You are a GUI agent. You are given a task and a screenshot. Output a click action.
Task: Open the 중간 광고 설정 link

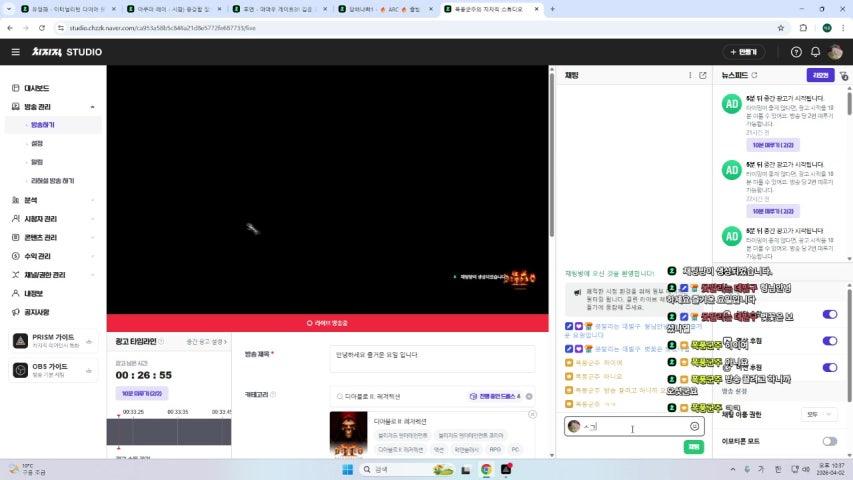tap(206, 342)
